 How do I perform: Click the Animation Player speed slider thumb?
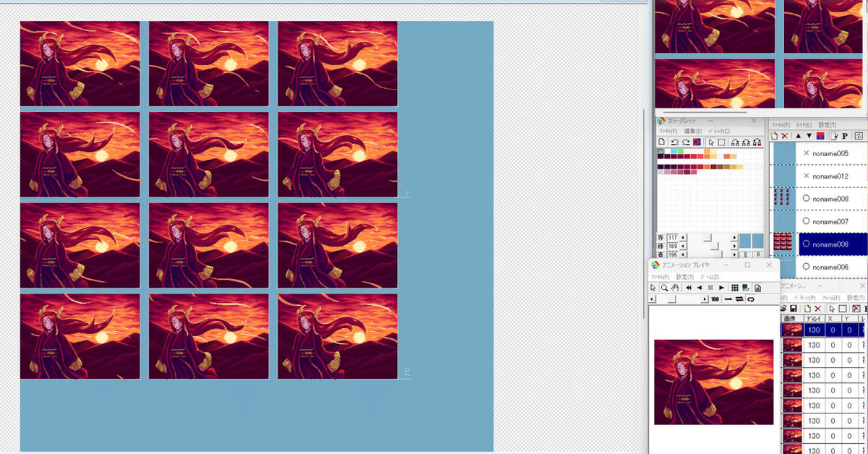tap(672, 299)
